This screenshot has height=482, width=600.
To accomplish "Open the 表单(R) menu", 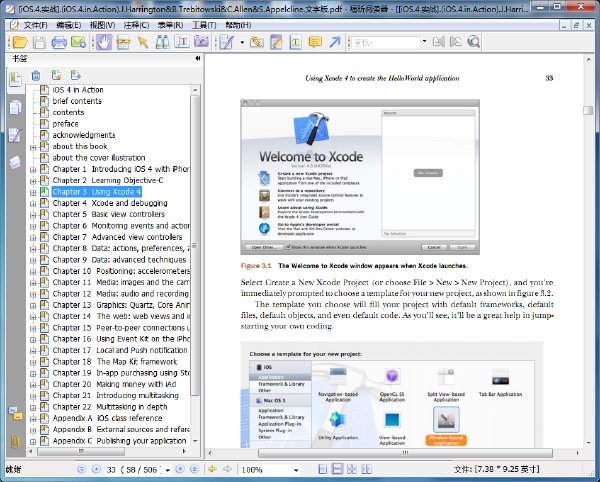I will pyautogui.click(x=170, y=25).
